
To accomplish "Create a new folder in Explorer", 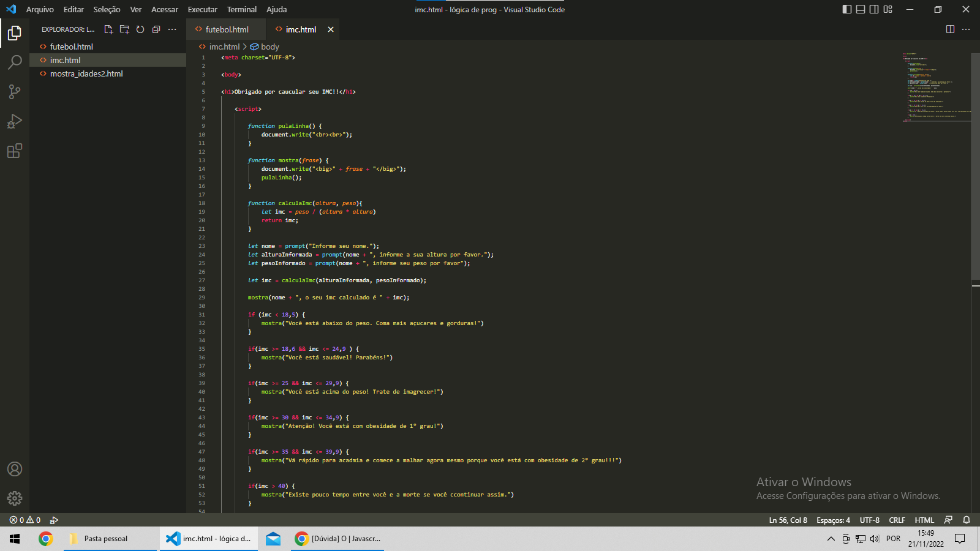I will [124, 29].
